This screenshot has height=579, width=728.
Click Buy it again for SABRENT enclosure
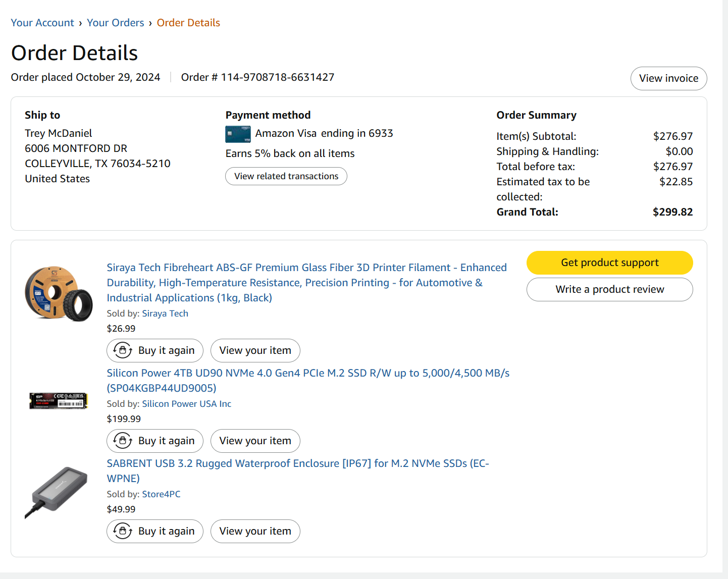point(155,531)
